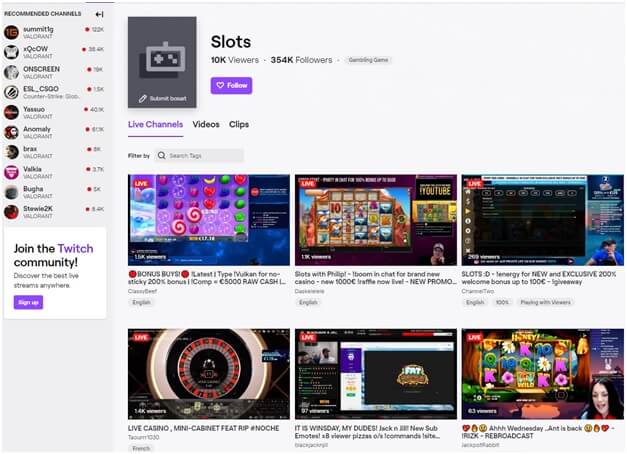Follow the Slots category
The width and height of the screenshot is (627, 454).
coord(232,86)
